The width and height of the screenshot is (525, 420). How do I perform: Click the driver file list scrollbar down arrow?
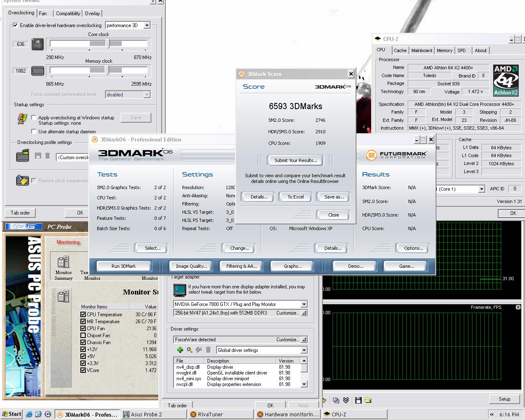click(304, 384)
